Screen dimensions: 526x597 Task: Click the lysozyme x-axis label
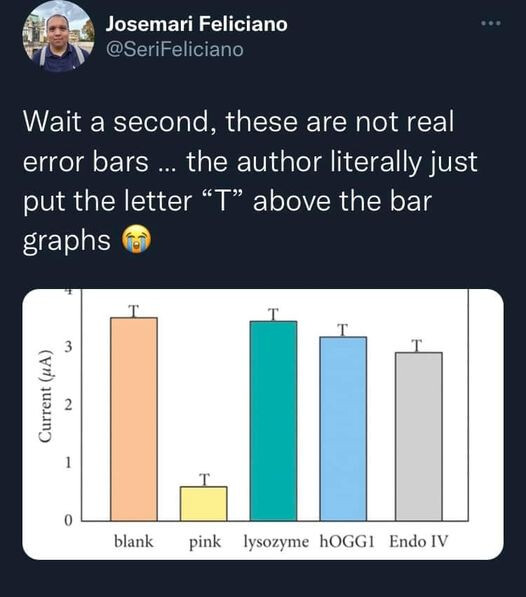point(276,542)
